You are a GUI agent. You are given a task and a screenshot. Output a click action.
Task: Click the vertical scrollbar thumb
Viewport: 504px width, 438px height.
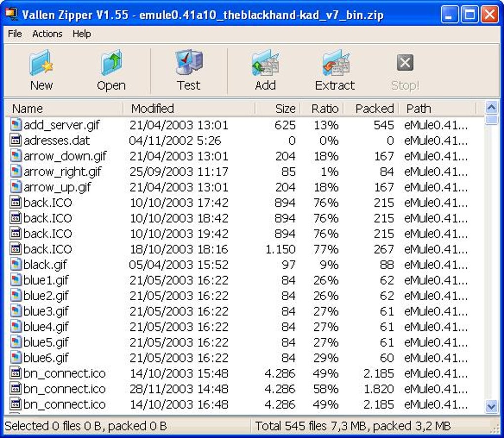pos(492,120)
